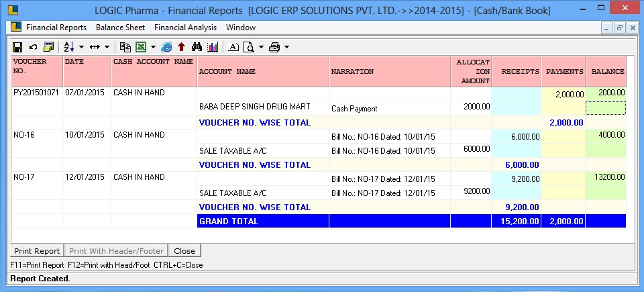Close the inner Cash/Bank Book window
644x292 pixels.
633,28
